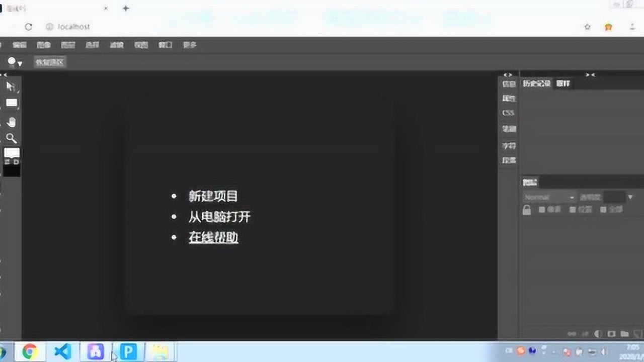This screenshot has width=644, height=362.
Task: Toggle the lock position (位置) checkbox
Action: click(573, 210)
